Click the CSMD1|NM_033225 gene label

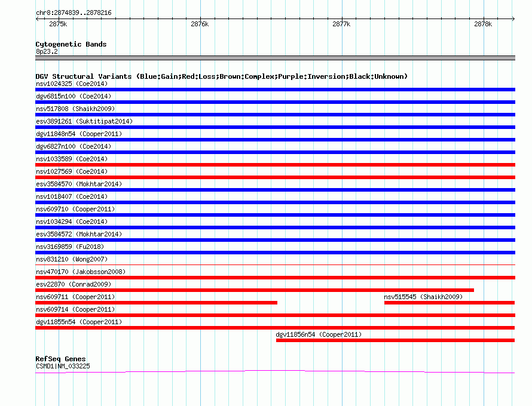pos(63,366)
